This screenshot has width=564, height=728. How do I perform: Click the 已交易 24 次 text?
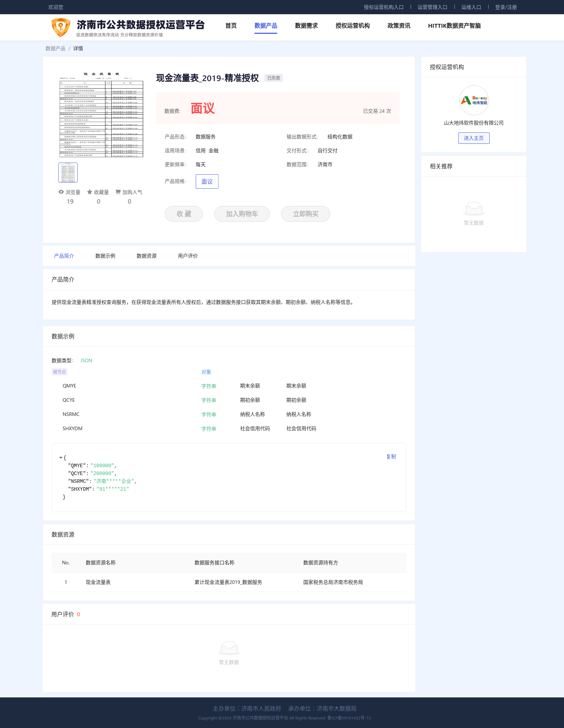click(x=377, y=111)
